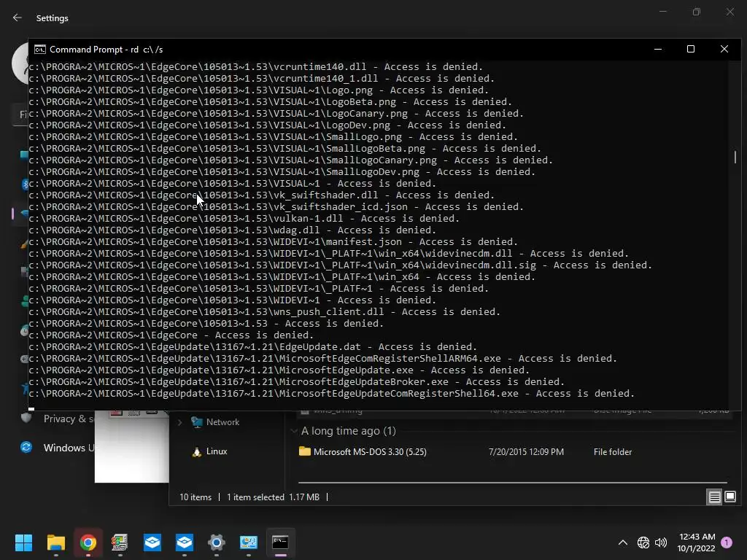Open the first blue box app on taskbar
Screen dimensions: 747x560
point(152,542)
